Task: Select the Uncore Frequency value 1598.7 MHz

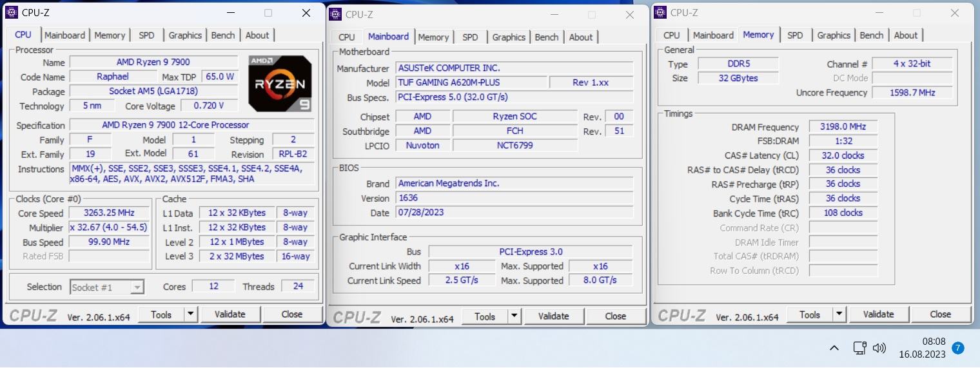Action: pos(912,93)
